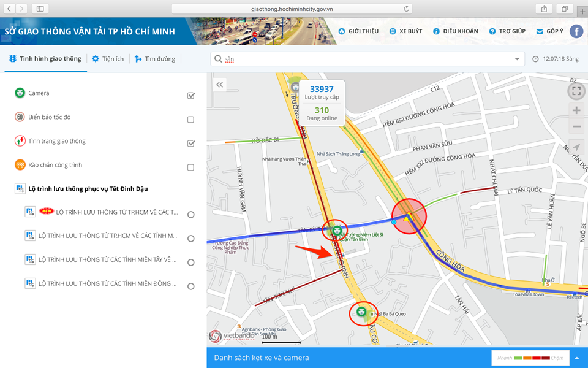Uncheck the Tình trạng giao thông checkbox

coord(191,143)
